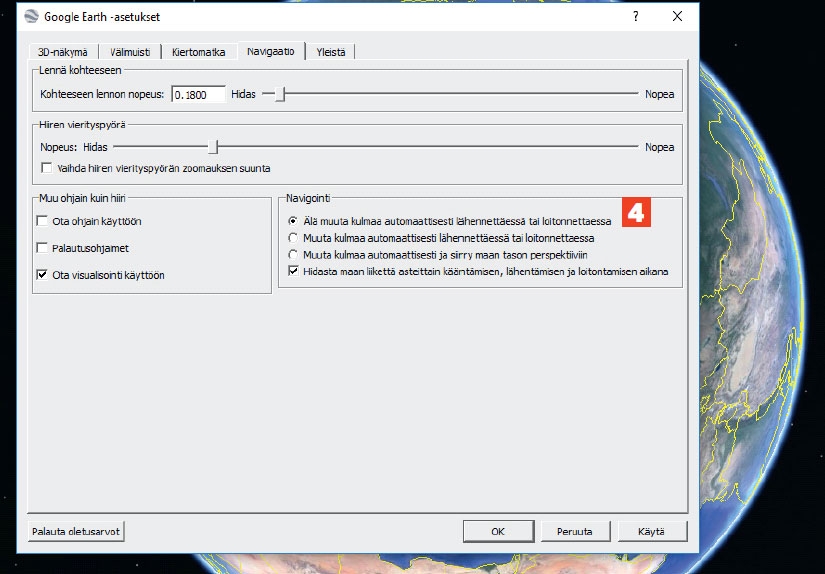Uncheck Ota visualisointi käyttöön
The width and height of the screenshot is (825, 574).
pos(42,274)
